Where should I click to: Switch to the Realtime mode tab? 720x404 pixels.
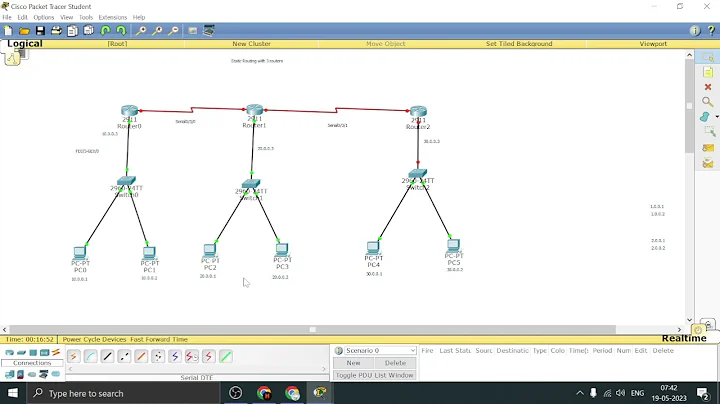tap(684, 338)
